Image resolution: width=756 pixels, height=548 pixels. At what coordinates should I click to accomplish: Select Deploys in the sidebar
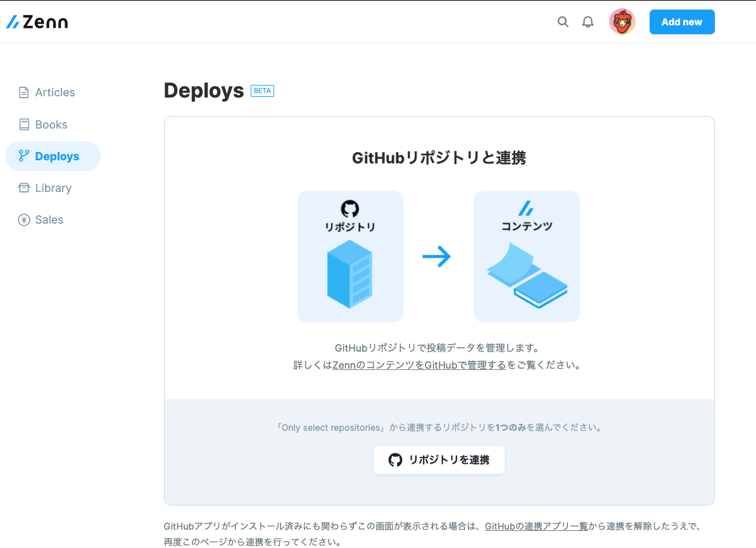(53, 156)
